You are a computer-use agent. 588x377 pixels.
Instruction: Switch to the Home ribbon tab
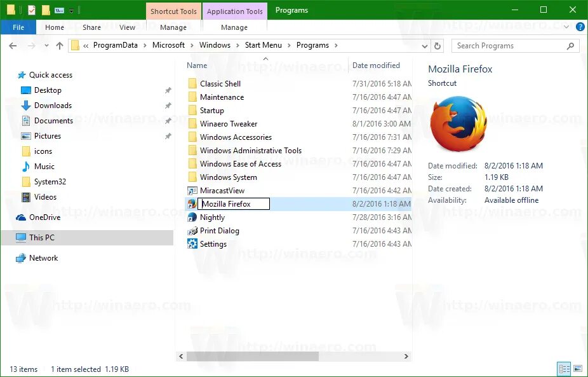pos(55,27)
